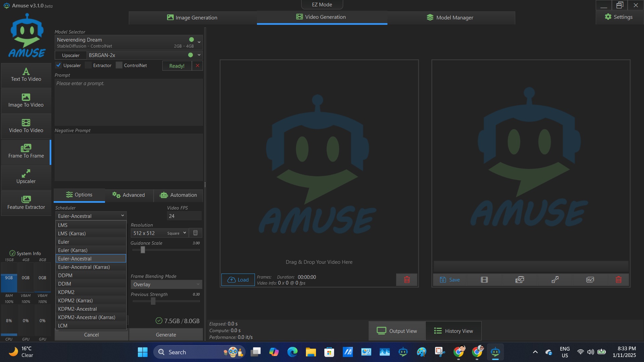The image size is (644, 362).
Task: Expand the Frame Blending Mode dropdown
Action: coord(166,284)
